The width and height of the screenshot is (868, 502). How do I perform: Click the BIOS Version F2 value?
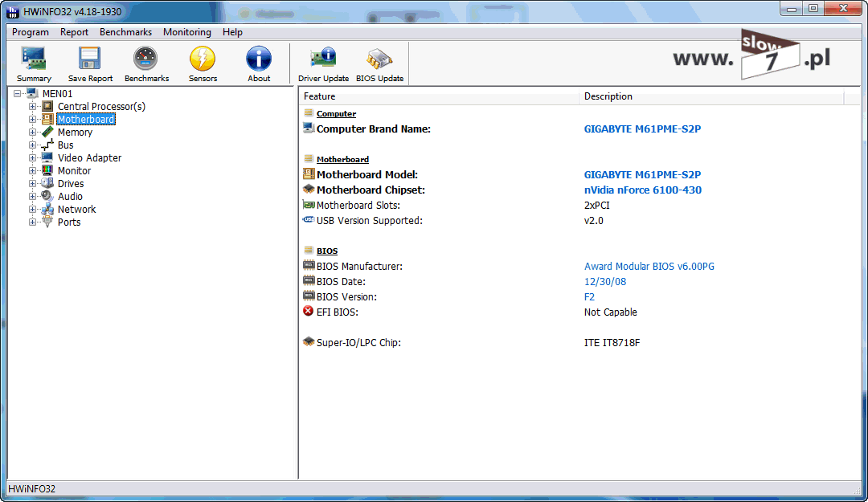(x=589, y=296)
